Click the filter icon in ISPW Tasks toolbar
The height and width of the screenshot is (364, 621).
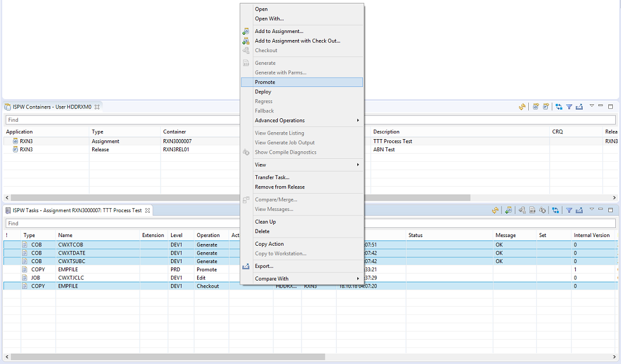pyautogui.click(x=569, y=210)
